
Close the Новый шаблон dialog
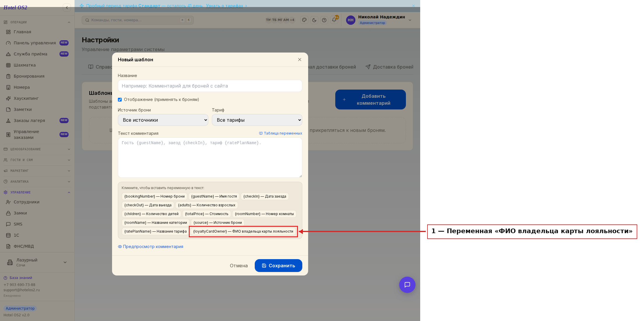click(300, 60)
